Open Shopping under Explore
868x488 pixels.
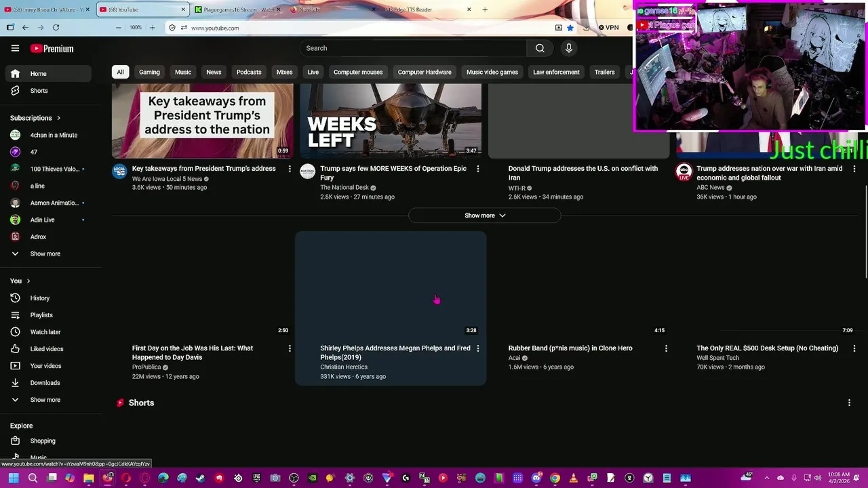pos(48,441)
